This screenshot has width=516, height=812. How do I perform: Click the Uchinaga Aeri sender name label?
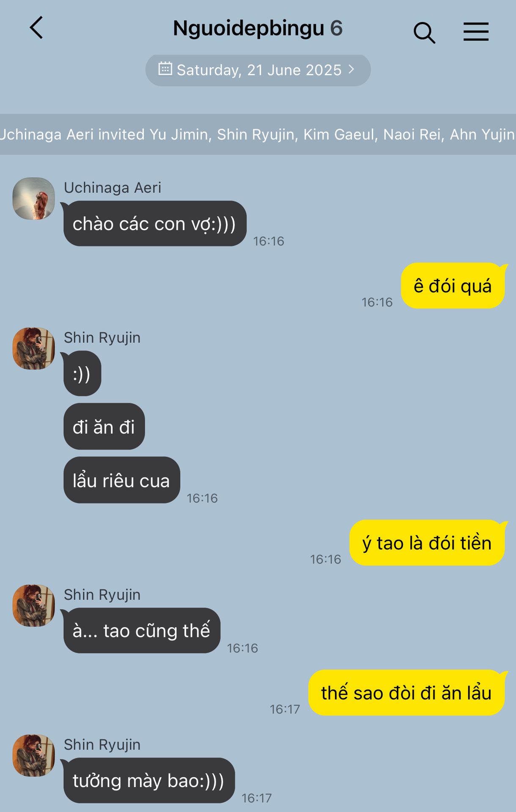(113, 187)
